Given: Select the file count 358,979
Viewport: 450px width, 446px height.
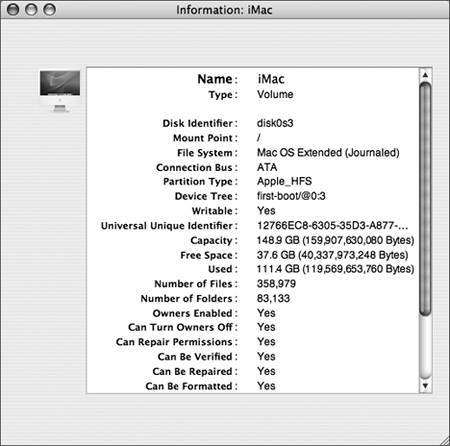Looking at the screenshot, I should click(x=276, y=284).
